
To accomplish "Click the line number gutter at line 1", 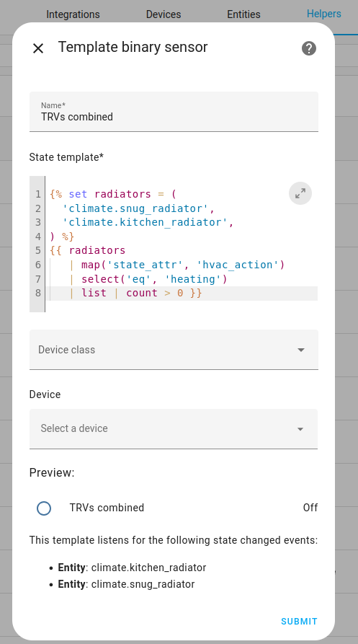I will [x=37, y=194].
